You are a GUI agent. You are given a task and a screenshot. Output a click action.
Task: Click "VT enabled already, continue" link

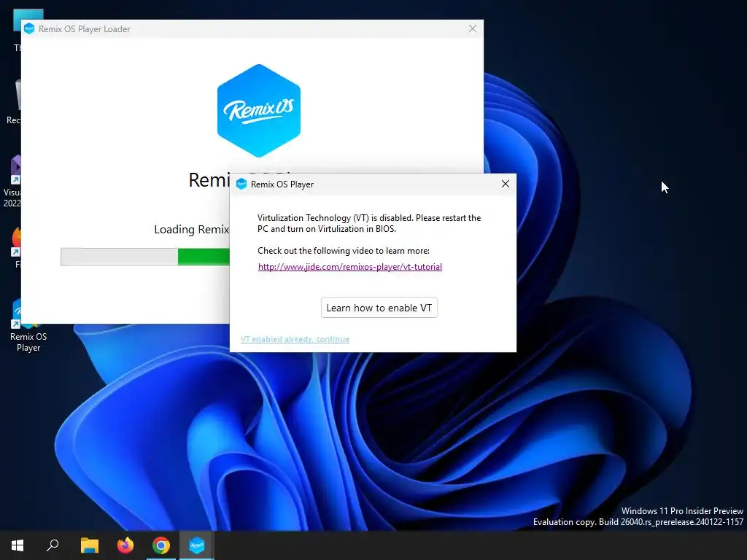point(295,339)
